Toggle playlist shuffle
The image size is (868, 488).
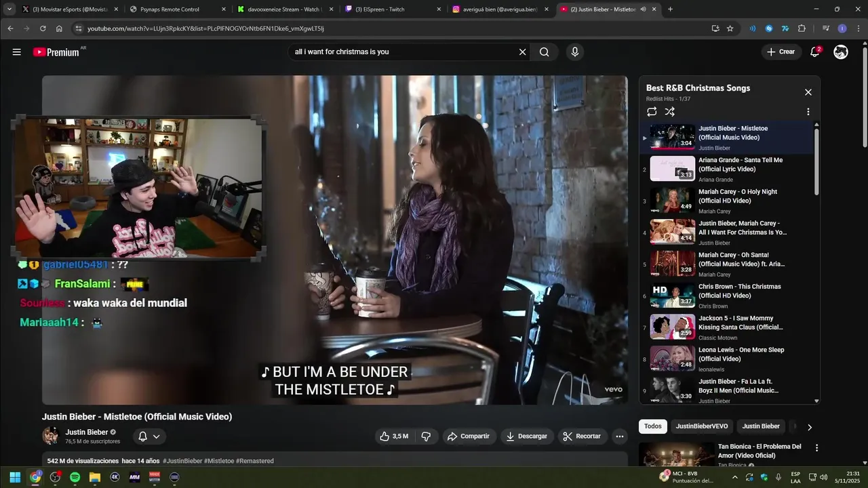(x=670, y=112)
